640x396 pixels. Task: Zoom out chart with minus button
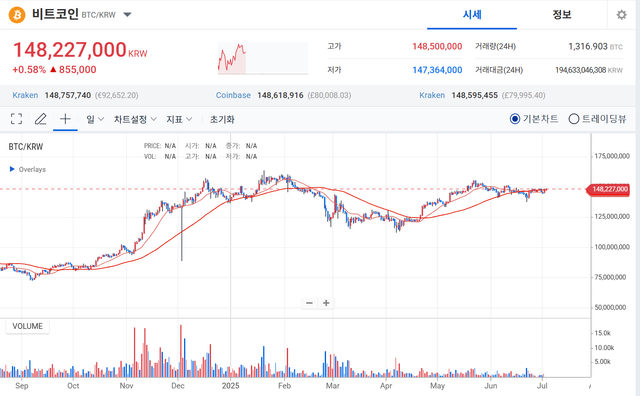click(309, 303)
